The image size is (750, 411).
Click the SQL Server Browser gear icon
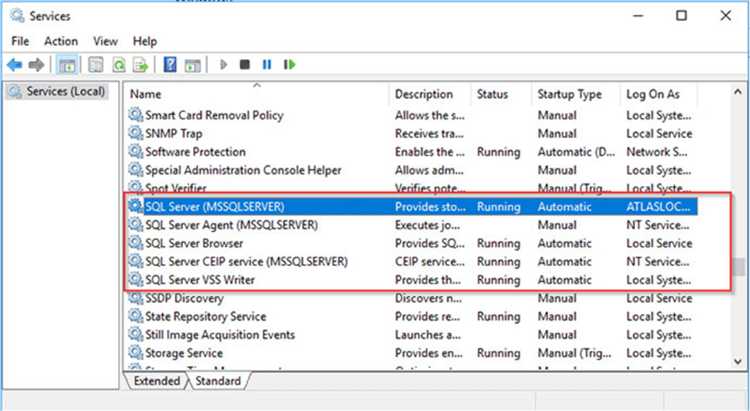coord(136,243)
